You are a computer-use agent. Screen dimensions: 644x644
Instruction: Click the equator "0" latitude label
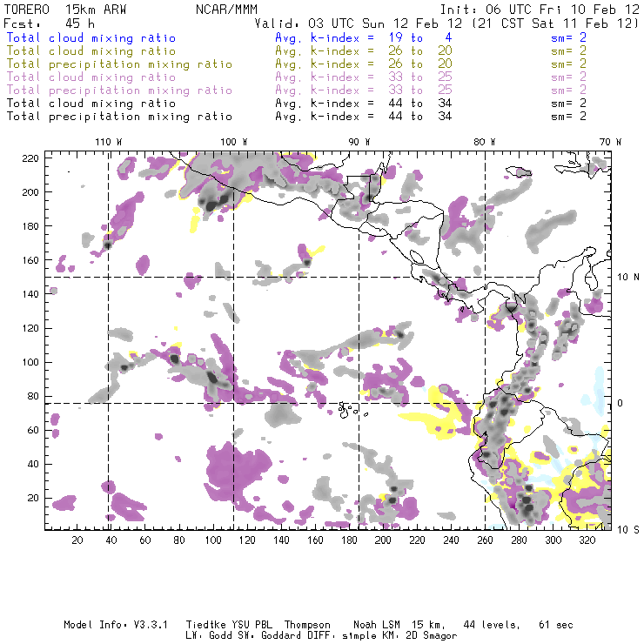pos(621,403)
